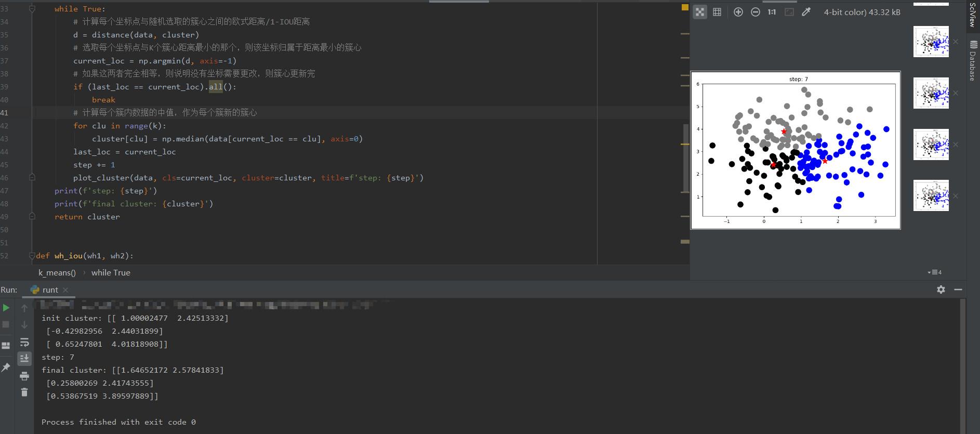The image size is (980, 434).
Task: Select the third full plot thumbnail
Action: [x=931, y=144]
